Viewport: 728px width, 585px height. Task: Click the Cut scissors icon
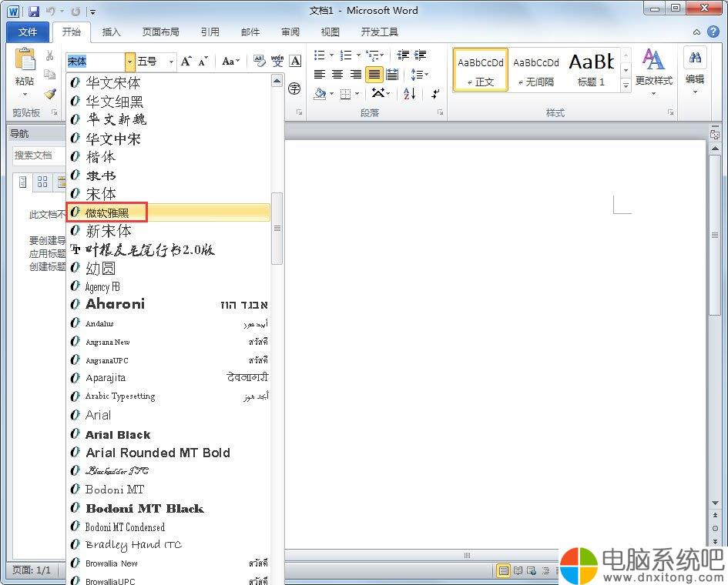[49, 55]
